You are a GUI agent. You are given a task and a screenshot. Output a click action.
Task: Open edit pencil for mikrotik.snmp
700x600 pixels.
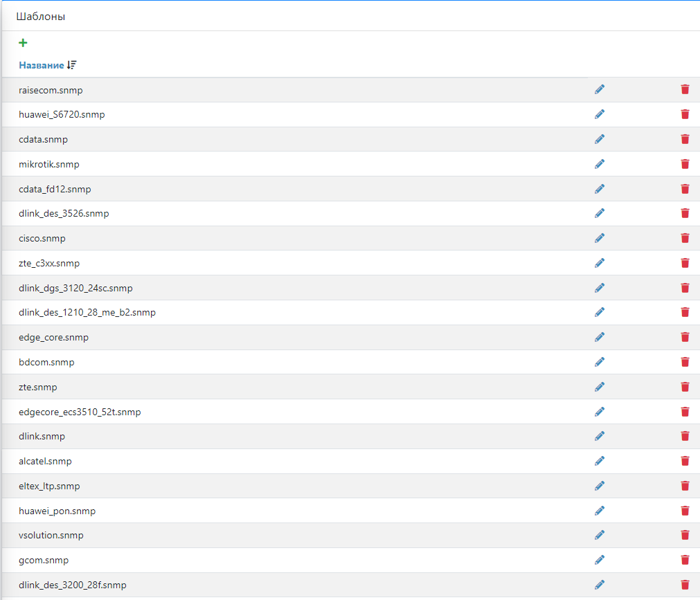(600, 164)
